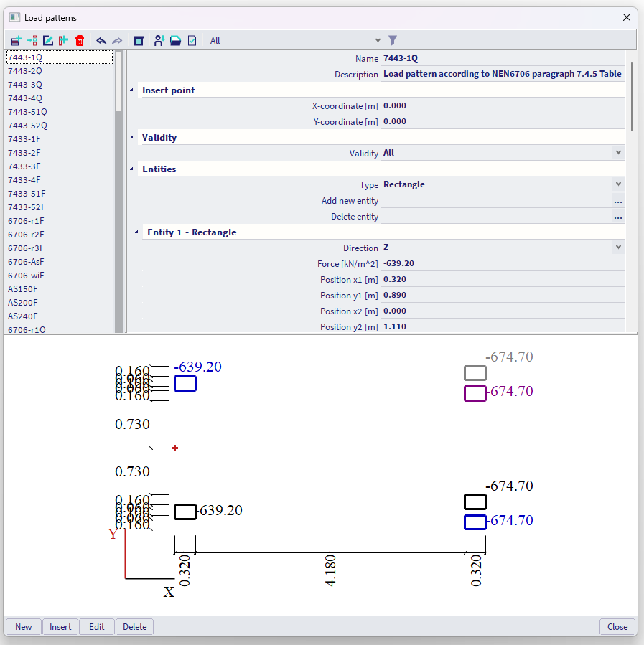This screenshot has height=645, width=644.
Task: Click the Position y2 value field
Action: coord(503,326)
